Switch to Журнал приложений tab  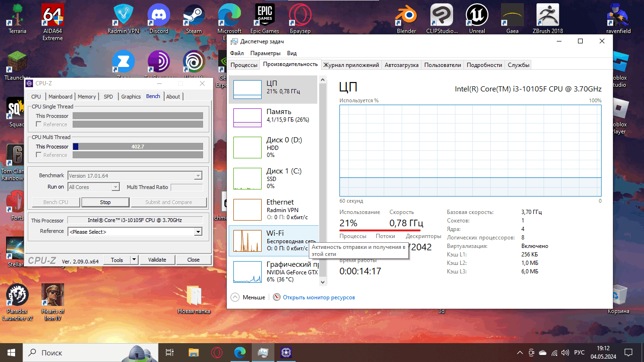coord(351,65)
